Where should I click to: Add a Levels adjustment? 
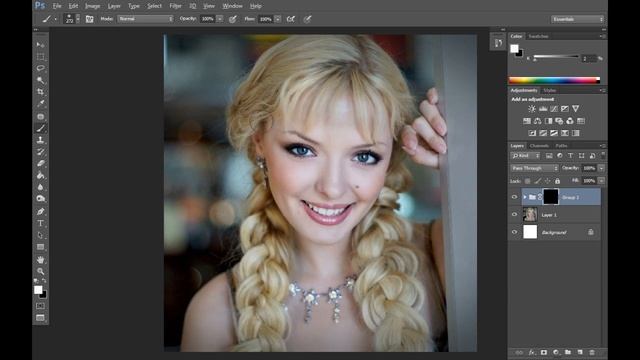point(543,109)
